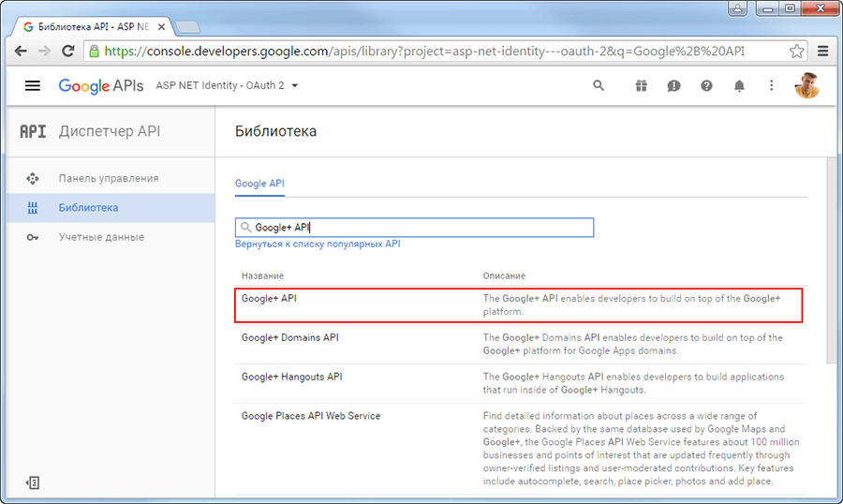843x504 pixels.
Task: Click the Библиотека page heading
Action: coord(275,131)
